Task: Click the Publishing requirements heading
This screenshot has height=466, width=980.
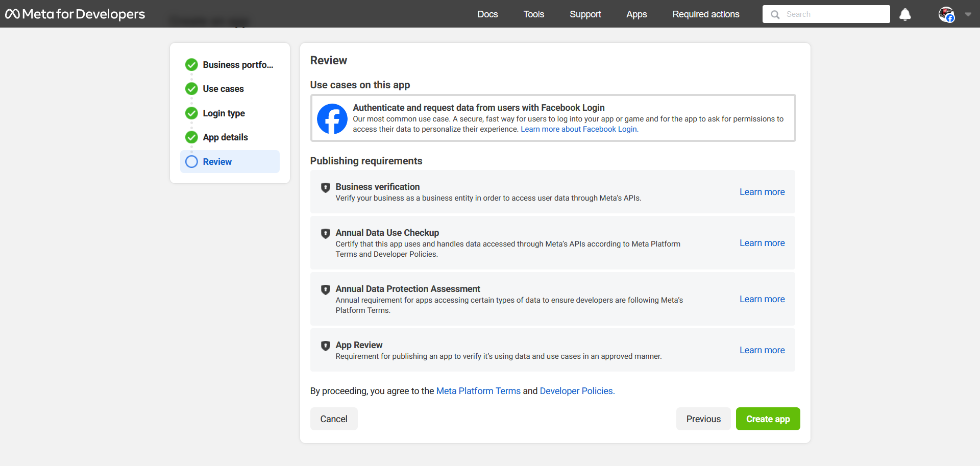Action: (366, 161)
